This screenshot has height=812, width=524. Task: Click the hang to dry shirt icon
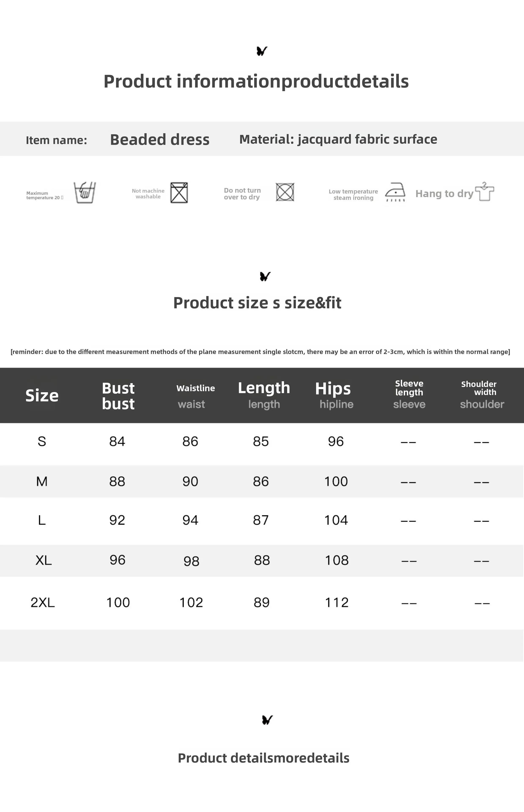(484, 192)
